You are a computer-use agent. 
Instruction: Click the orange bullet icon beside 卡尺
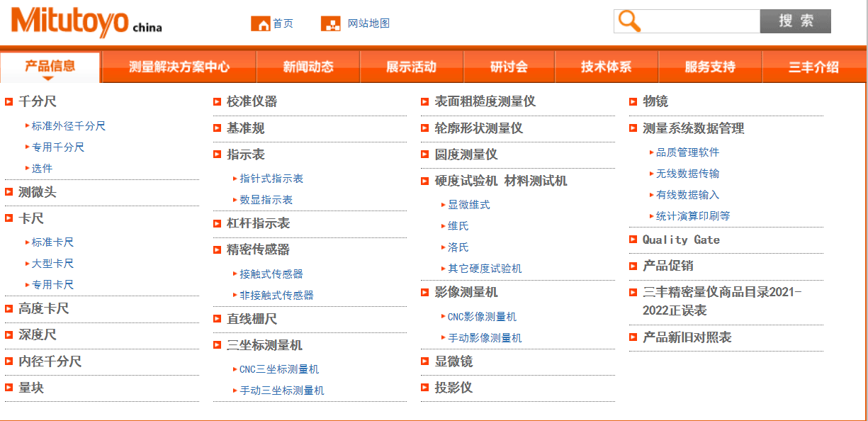pos(9,218)
